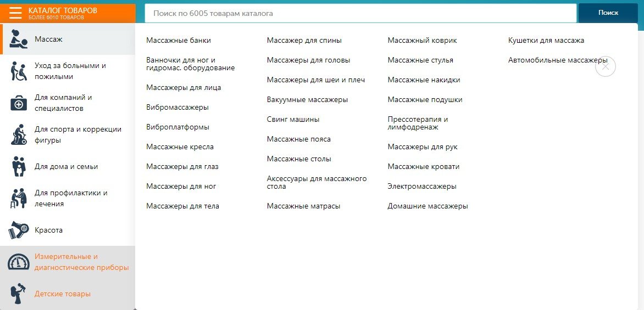Focus the catalog search input field
Image resolution: width=644 pixels, height=310 pixels.
(360, 13)
